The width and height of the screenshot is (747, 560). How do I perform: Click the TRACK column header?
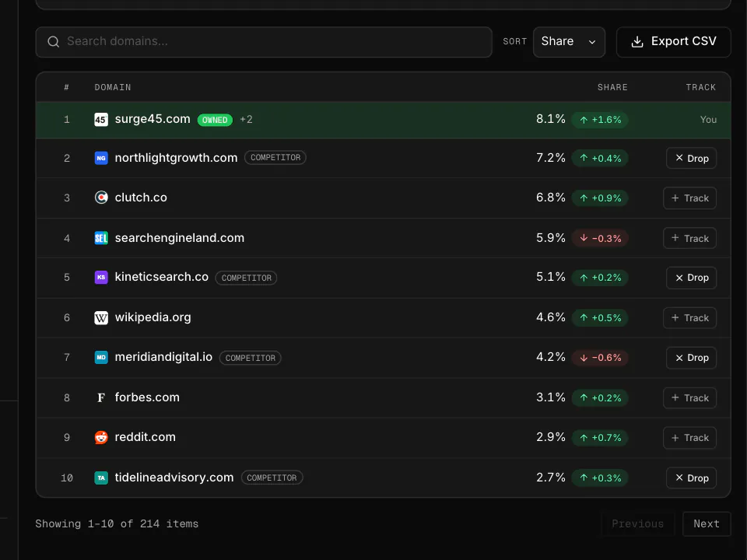tap(701, 87)
